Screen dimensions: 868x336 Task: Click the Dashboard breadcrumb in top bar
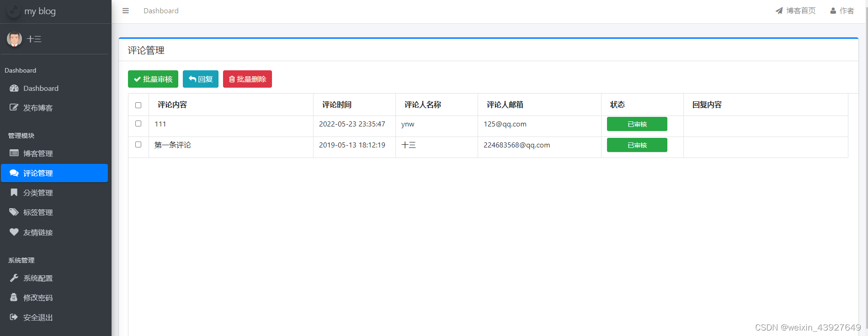pos(161,10)
